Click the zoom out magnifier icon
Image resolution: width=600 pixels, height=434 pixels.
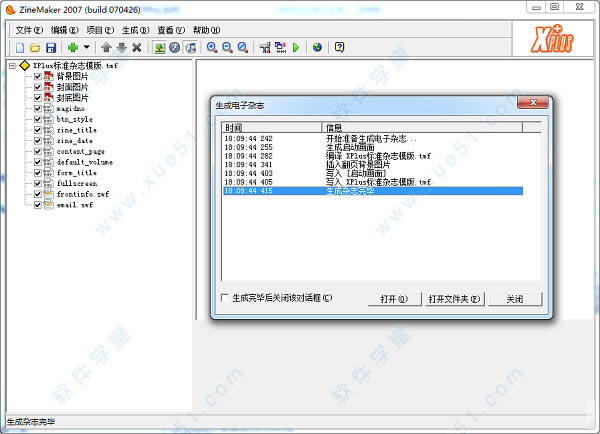[x=227, y=47]
